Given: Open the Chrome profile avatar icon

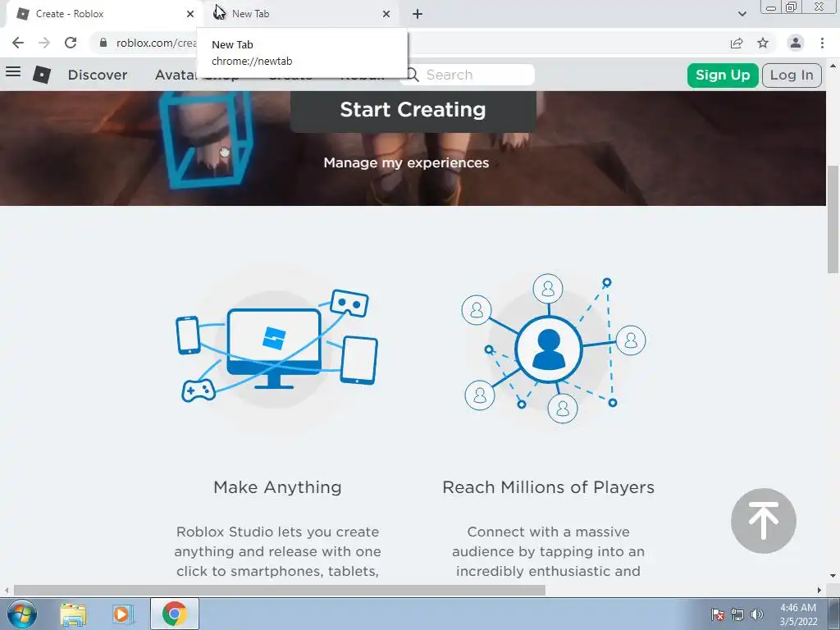Looking at the screenshot, I should coord(796,43).
